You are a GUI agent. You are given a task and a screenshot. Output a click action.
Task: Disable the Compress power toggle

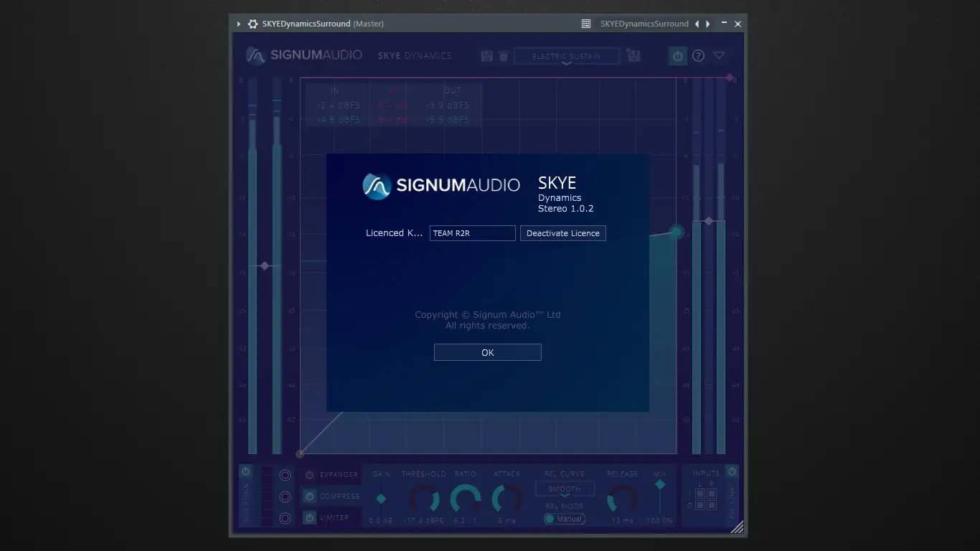click(309, 496)
